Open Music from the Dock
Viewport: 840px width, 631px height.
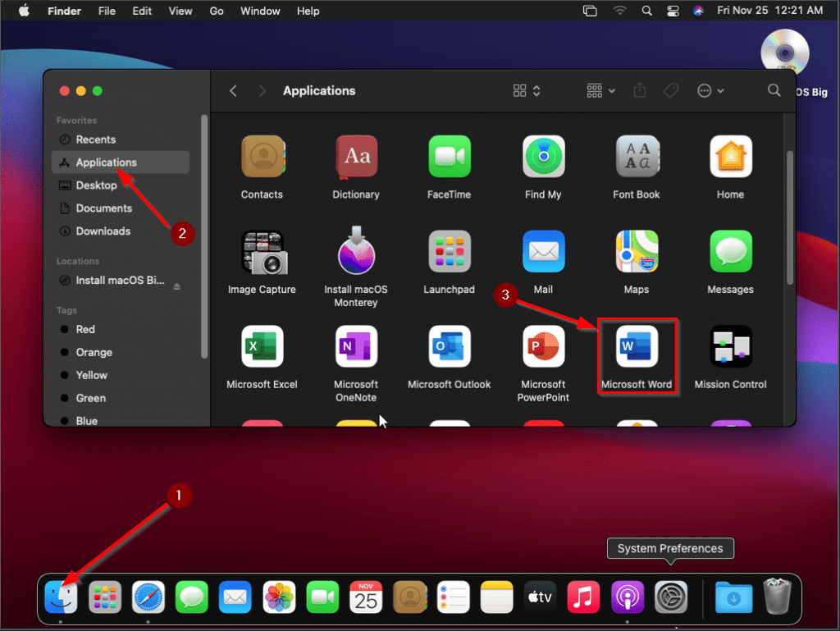(x=583, y=597)
